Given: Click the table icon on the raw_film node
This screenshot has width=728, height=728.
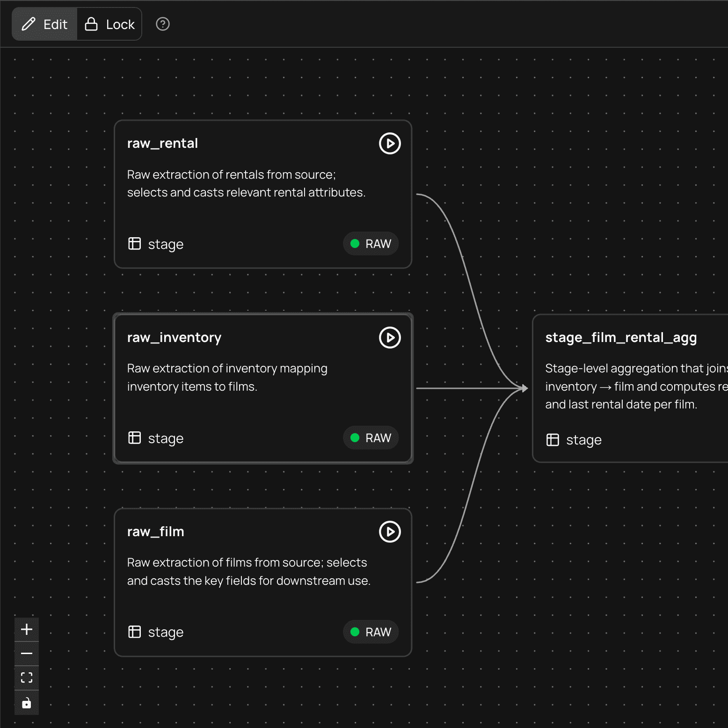Looking at the screenshot, I should point(134,632).
